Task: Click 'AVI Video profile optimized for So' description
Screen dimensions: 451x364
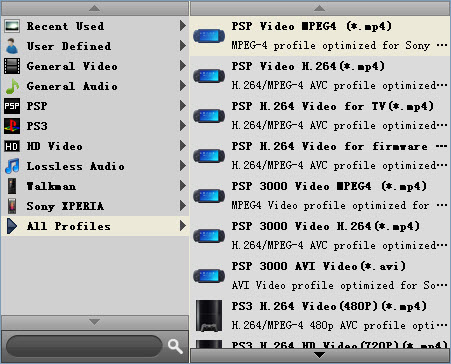Action: click(x=334, y=285)
